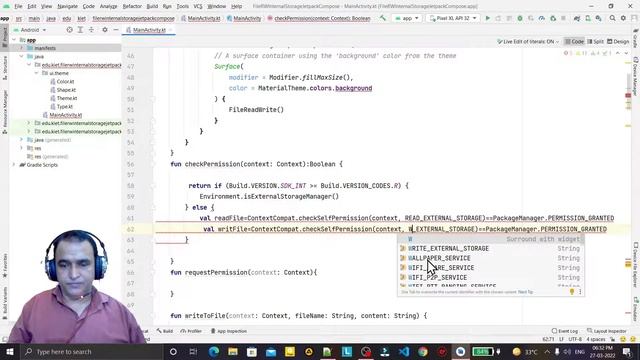640x360 pixels.
Task: Click the Attach Debugger to Android Process icon
Action: click(x=553, y=18)
